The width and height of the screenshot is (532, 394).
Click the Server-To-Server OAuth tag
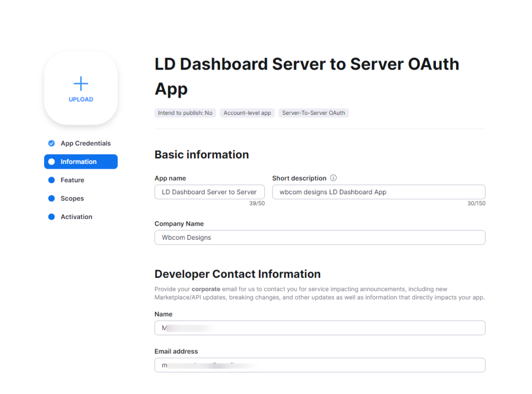point(313,113)
